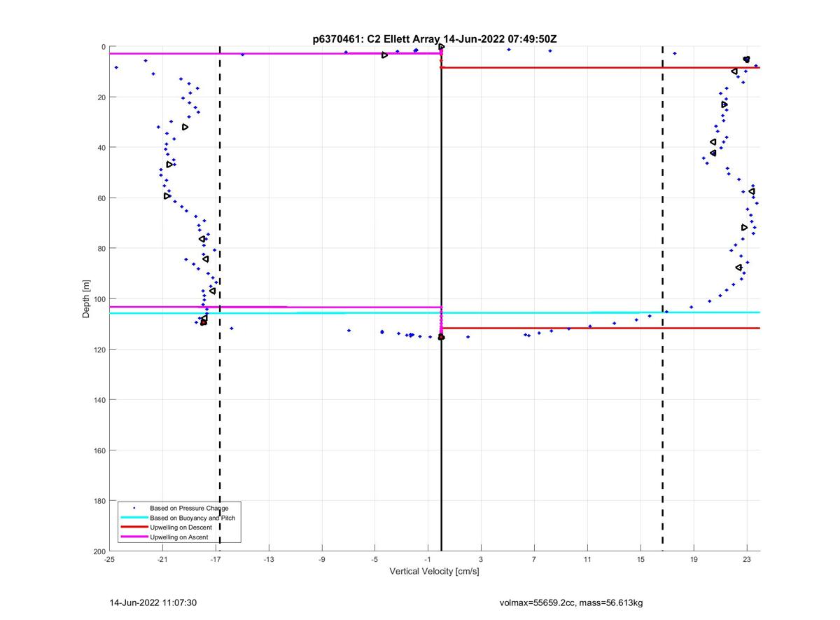Image resolution: width=840 pixels, height=620 pixels.
Task: Click y-axis tick label "200"
Action: [99, 551]
